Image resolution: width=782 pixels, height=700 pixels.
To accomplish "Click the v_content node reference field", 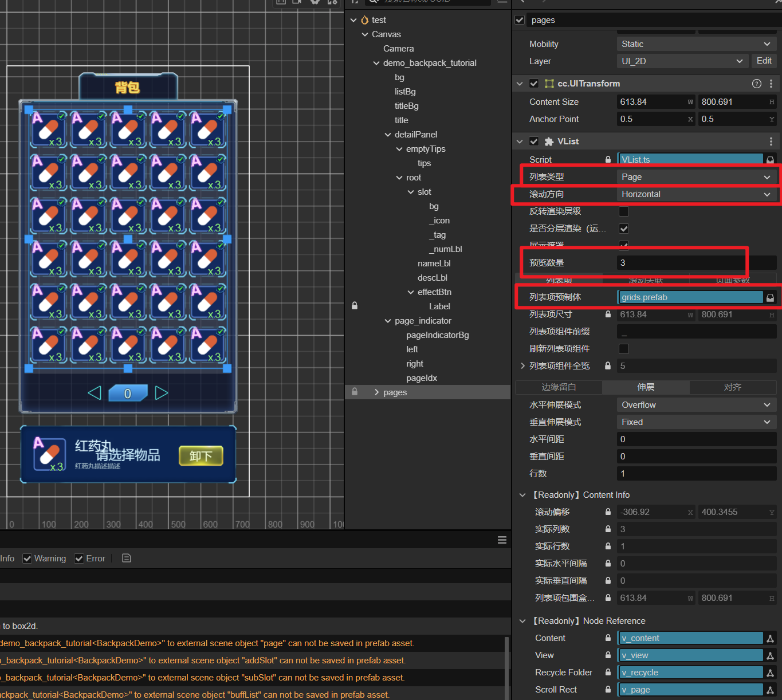I will pyautogui.click(x=690, y=638).
